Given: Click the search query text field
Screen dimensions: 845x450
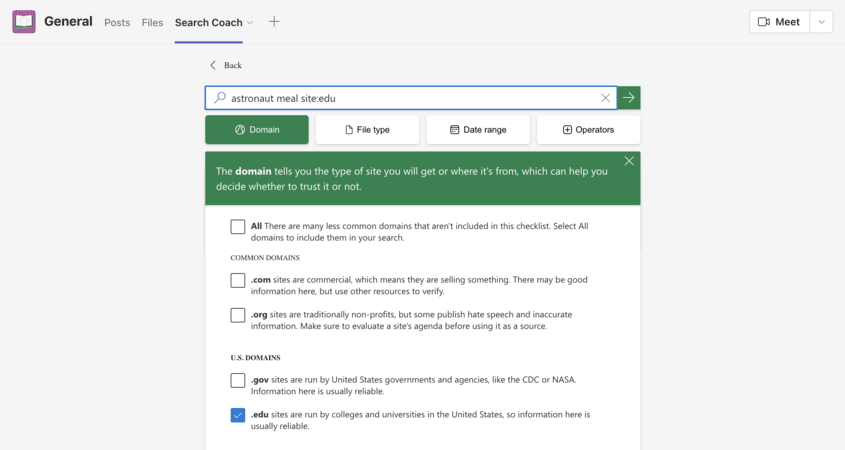Looking at the screenshot, I should pyautogui.click(x=410, y=98).
